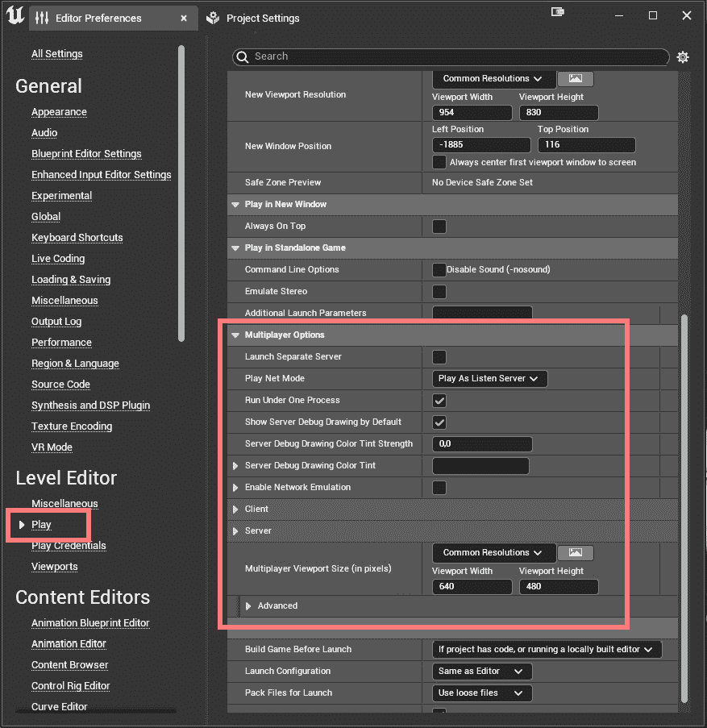Close the Editor Preferences tab
Screen dimensions: 707x728
pos(184,18)
